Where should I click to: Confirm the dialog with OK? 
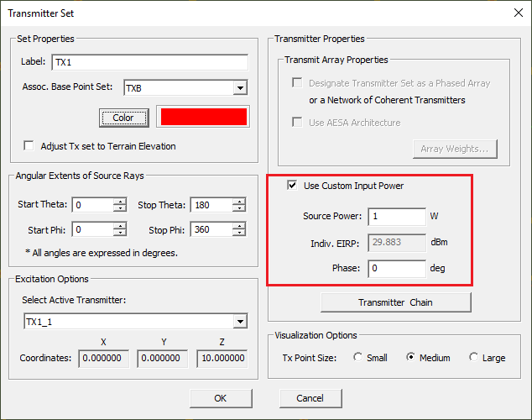221,398
